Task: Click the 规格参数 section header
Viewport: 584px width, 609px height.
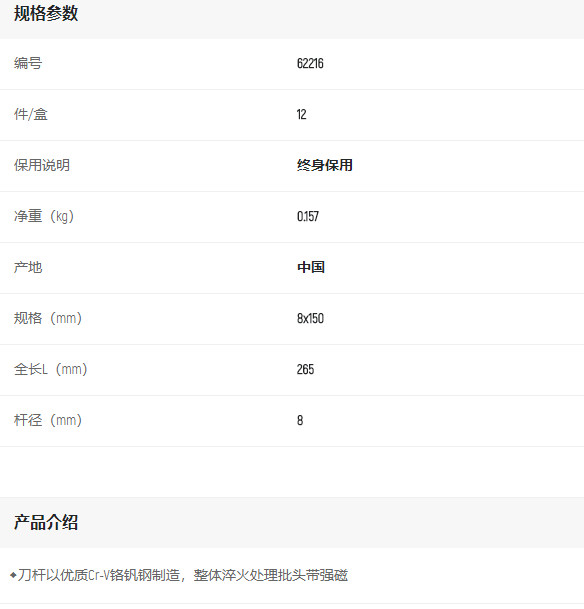Action: [x=46, y=14]
